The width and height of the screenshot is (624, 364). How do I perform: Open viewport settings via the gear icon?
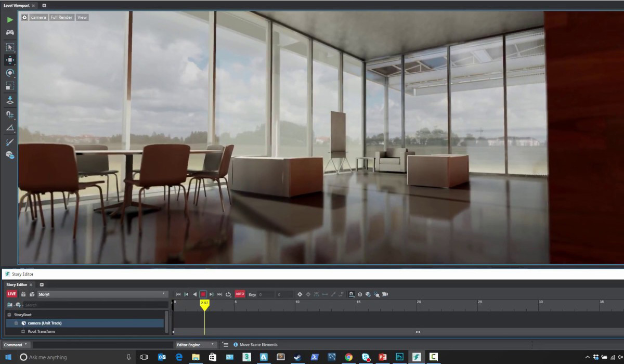[24, 17]
